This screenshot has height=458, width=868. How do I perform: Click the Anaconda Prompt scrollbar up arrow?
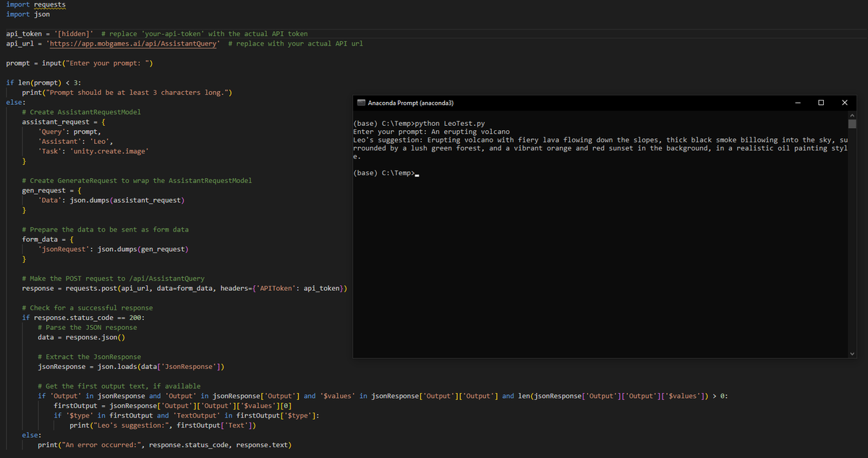point(852,116)
